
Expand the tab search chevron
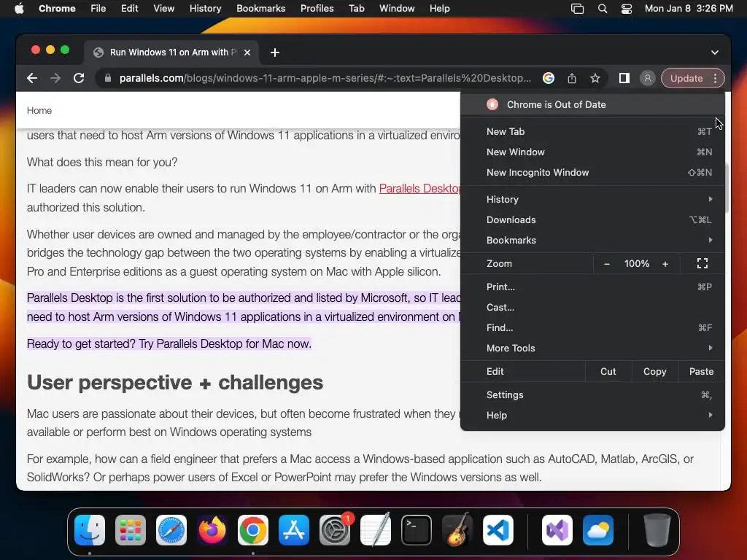tap(715, 52)
